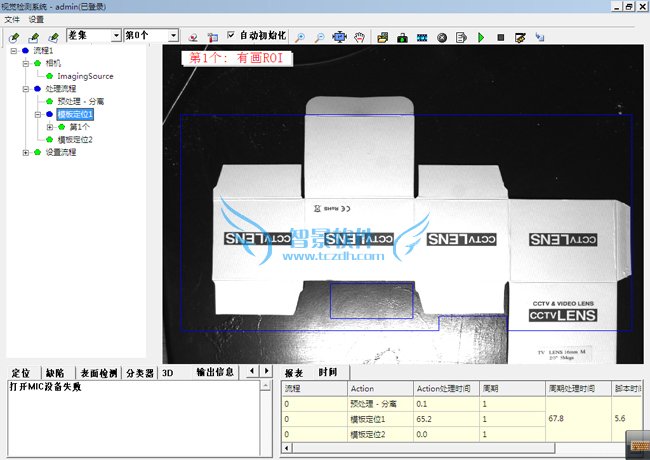
Task: Collapse the 相机 tree node
Action: click(26, 63)
